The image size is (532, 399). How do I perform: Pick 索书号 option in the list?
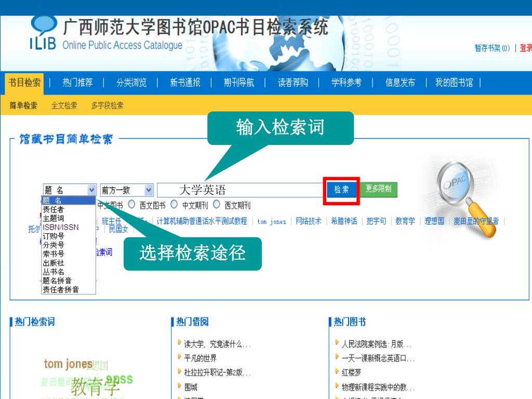tap(69, 254)
